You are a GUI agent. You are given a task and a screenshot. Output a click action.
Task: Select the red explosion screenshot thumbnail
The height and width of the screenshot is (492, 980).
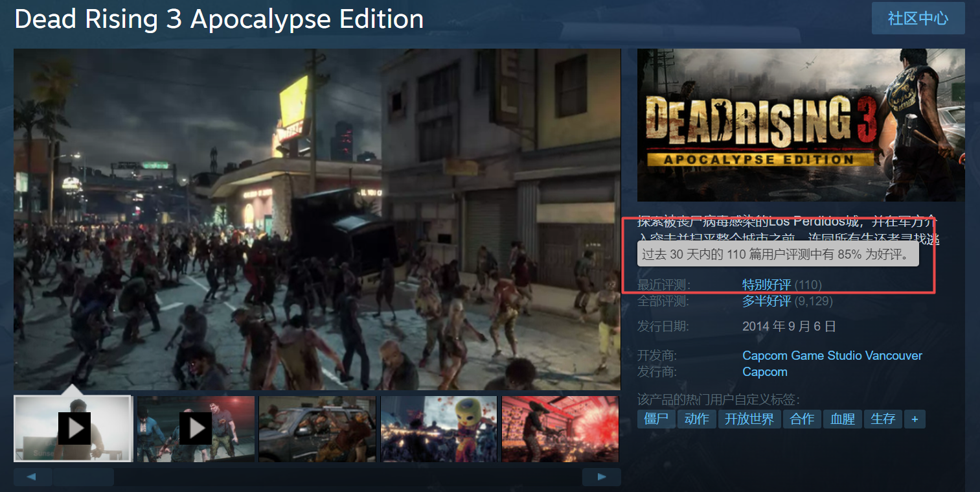(560, 428)
